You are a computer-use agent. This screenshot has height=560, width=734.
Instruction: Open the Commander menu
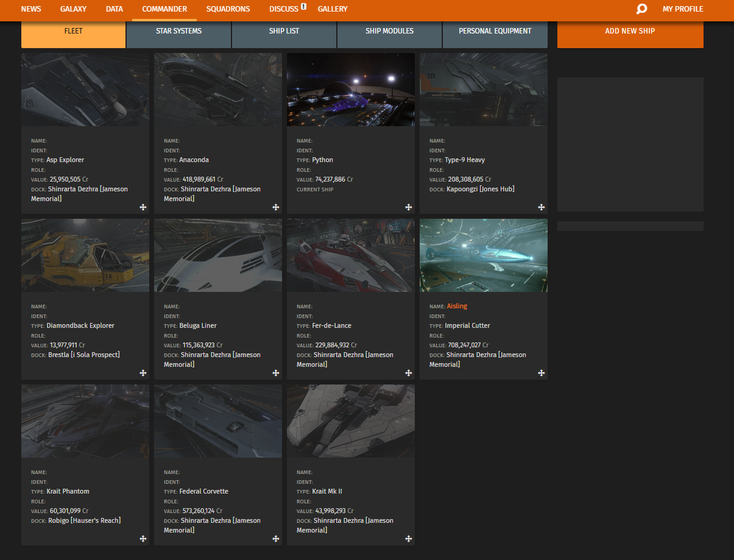coord(164,9)
